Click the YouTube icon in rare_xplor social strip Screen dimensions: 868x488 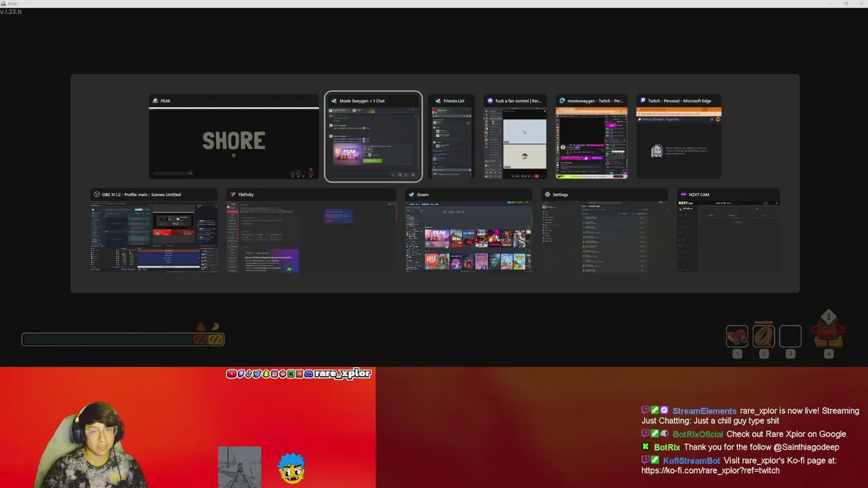coord(231,373)
